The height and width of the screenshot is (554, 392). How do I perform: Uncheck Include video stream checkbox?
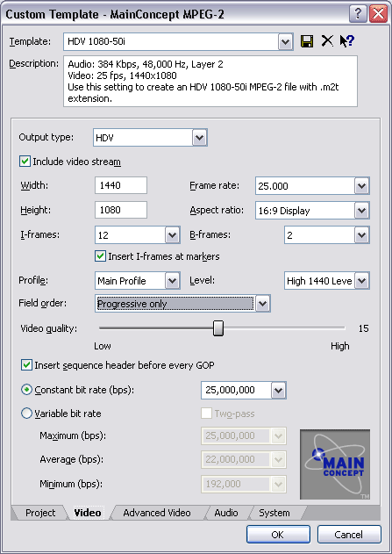pos(25,162)
